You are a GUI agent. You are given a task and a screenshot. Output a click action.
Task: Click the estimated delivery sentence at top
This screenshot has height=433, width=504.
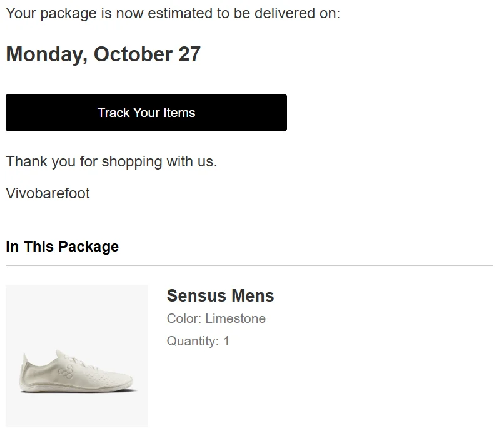tap(173, 13)
